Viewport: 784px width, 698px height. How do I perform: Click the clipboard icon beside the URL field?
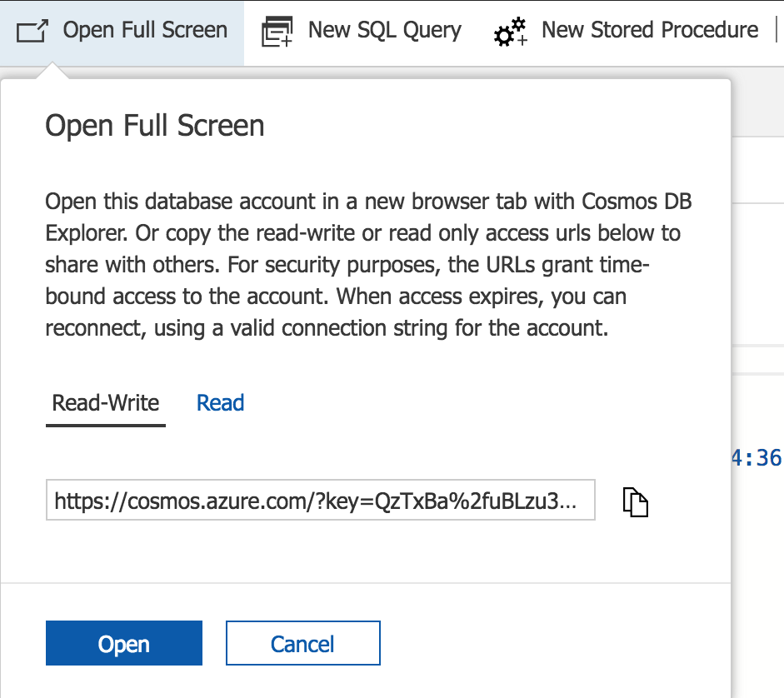click(x=635, y=501)
